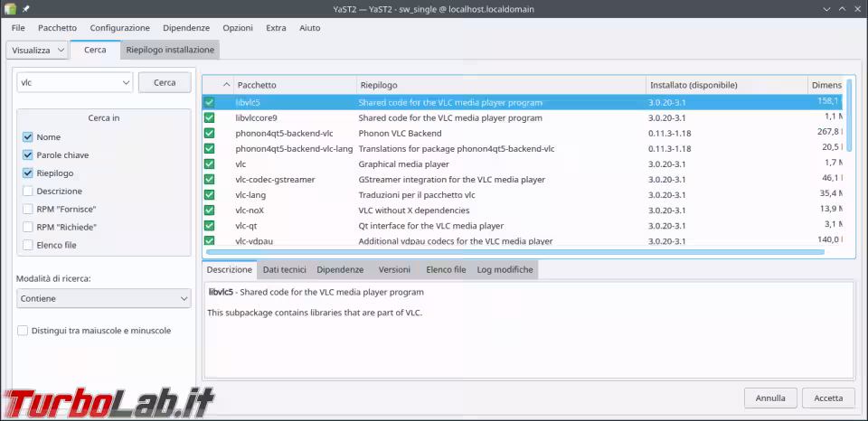Click status icon of phonon4qt5-backend-vlc
The image size is (868, 421).
(x=210, y=134)
